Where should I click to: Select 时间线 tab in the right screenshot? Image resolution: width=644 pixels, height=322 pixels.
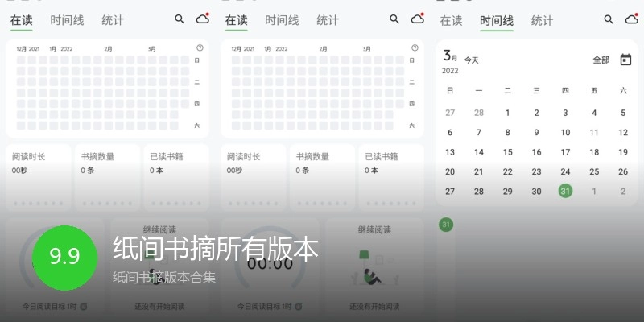[497, 21]
